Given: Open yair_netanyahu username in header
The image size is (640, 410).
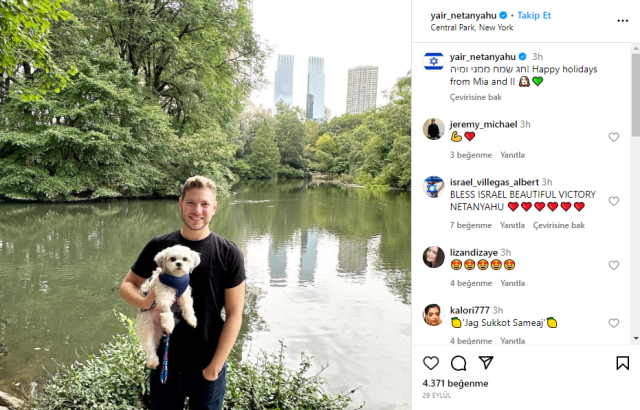Looking at the screenshot, I should 463,16.
